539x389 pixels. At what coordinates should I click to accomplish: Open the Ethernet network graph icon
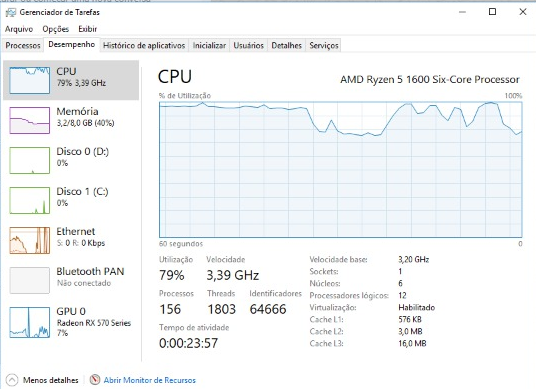tap(30, 240)
